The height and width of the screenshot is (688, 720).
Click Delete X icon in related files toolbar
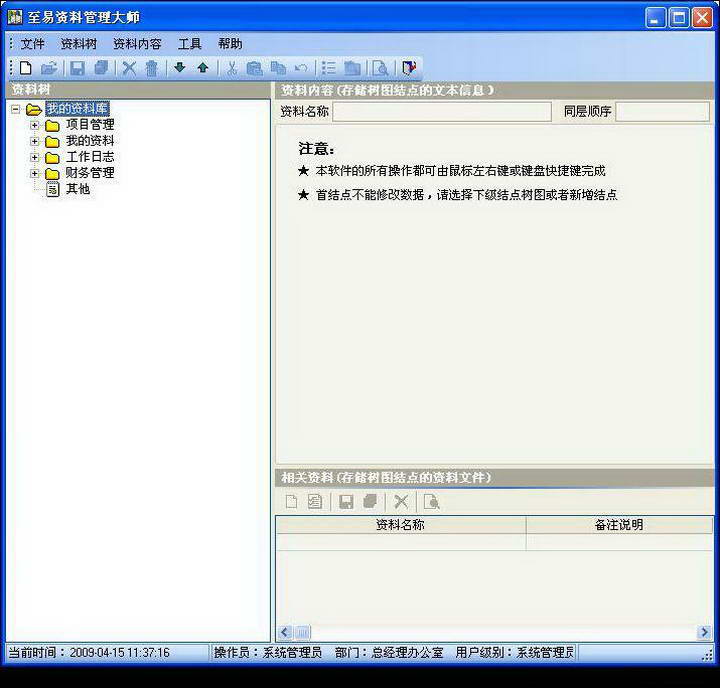401,501
